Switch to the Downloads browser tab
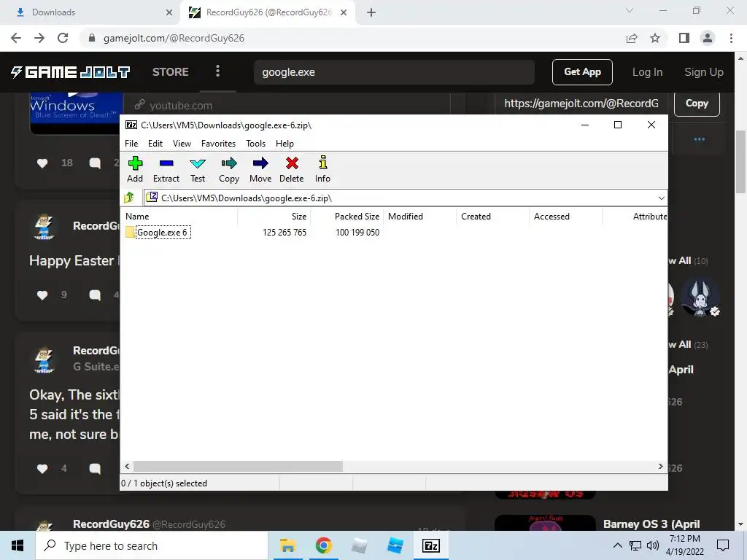 pyautogui.click(x=90, y=12)
